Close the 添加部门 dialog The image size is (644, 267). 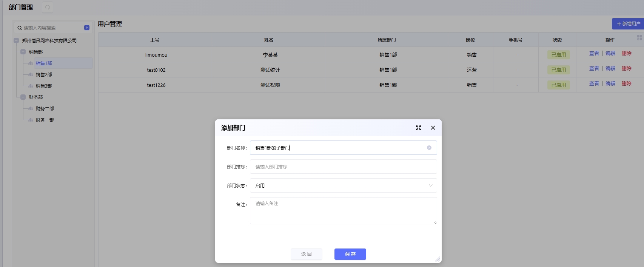[x=433, y=128]
